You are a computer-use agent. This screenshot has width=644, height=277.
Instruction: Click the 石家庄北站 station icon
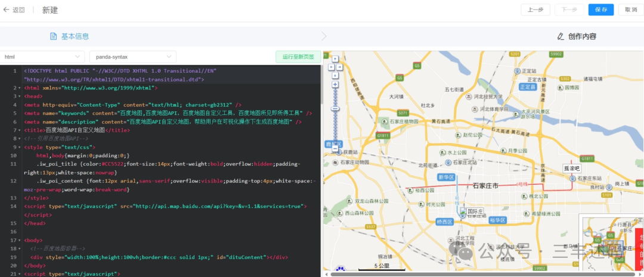(x=448, y=162)
